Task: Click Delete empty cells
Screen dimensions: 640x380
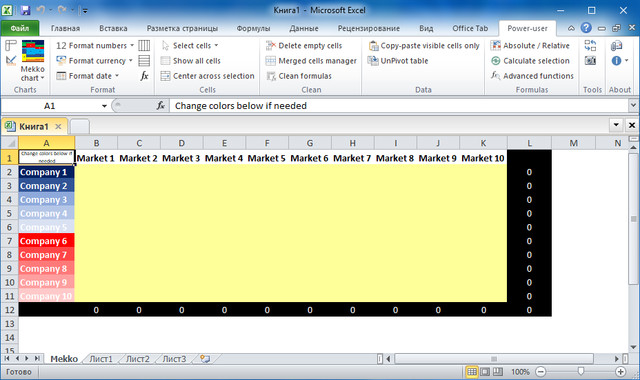Action: [304, 45]
